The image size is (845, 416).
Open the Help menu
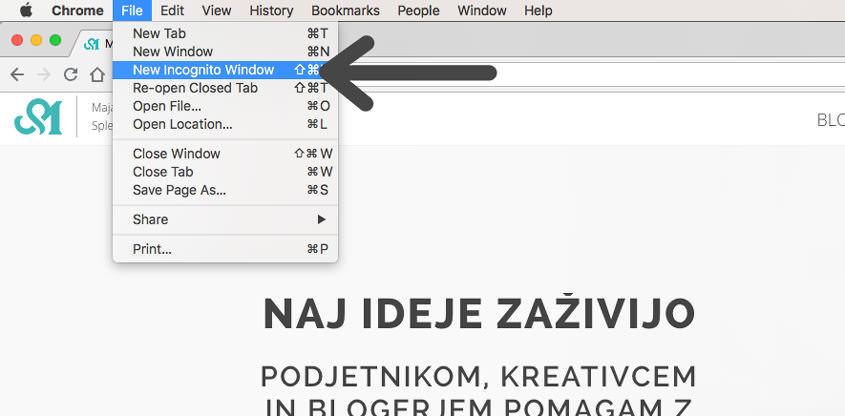538,10
